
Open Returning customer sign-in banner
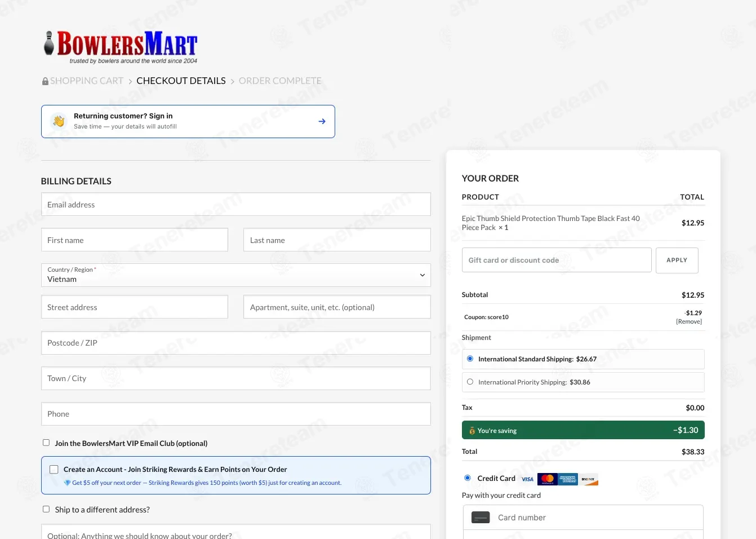tap(188, 121)
